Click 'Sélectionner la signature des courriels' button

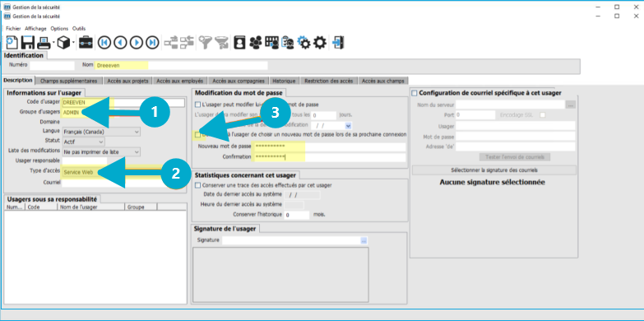(494, 170)
